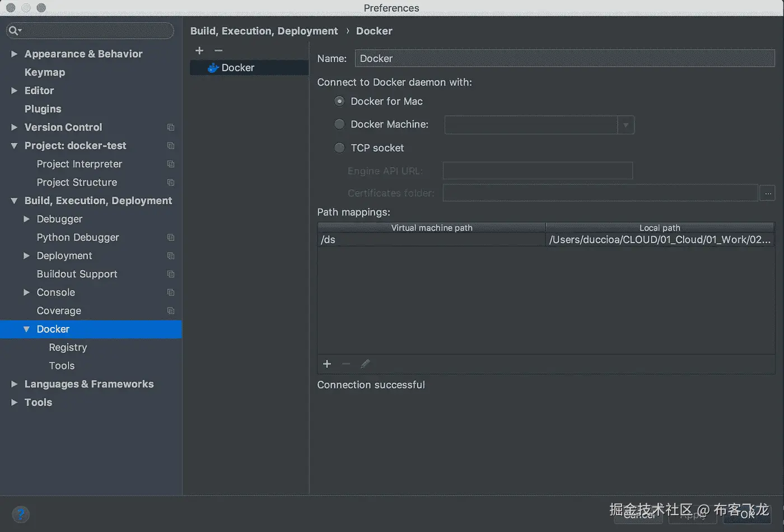Expand the Editor section
Viewport: 784px width, 532px height.
click(15, 91)
